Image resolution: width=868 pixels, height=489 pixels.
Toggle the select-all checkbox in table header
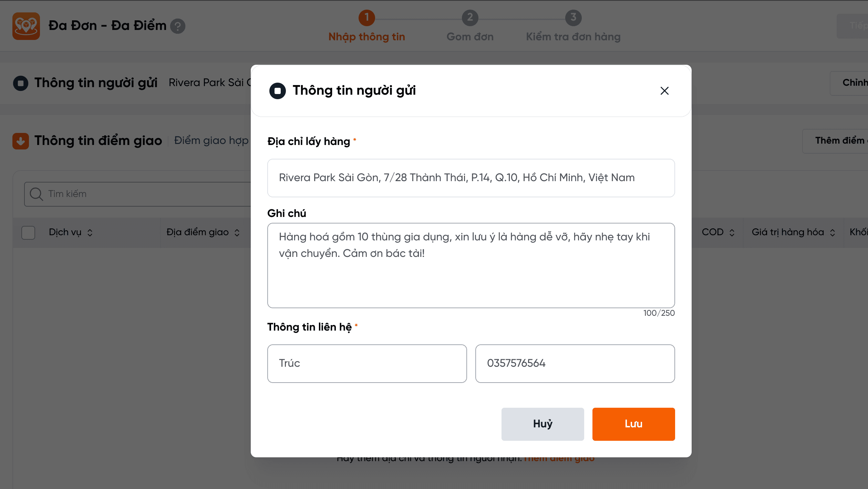[28, 232]
